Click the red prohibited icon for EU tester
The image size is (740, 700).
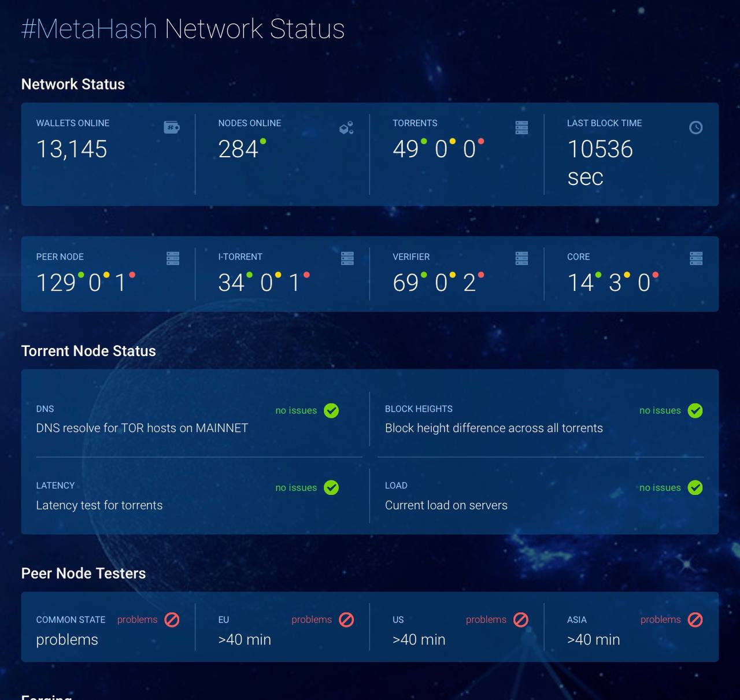pos(346,620)
